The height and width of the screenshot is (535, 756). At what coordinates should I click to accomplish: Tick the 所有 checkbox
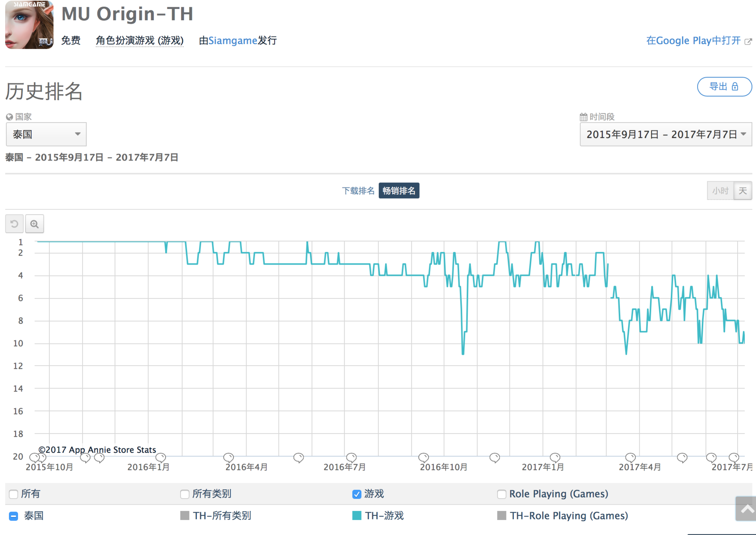14,494
